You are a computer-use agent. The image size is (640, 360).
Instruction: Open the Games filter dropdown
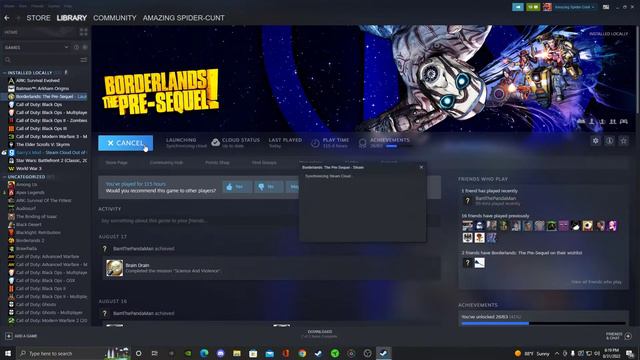pos(36,47)
